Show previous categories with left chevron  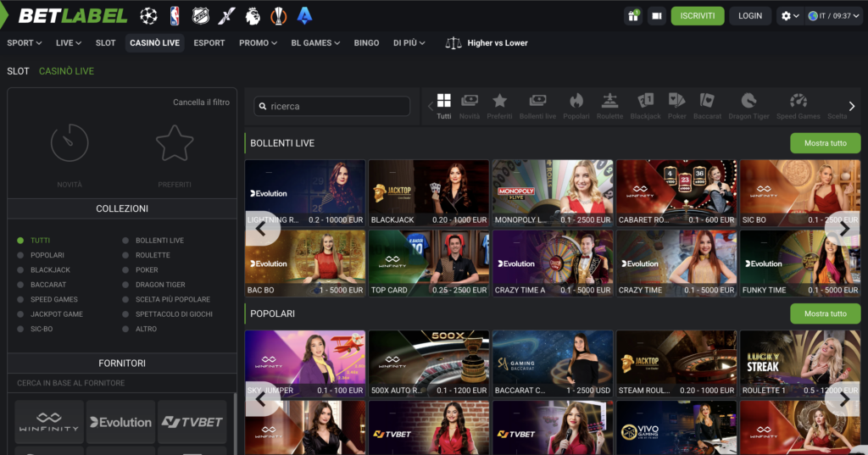[x=430, y=106]
